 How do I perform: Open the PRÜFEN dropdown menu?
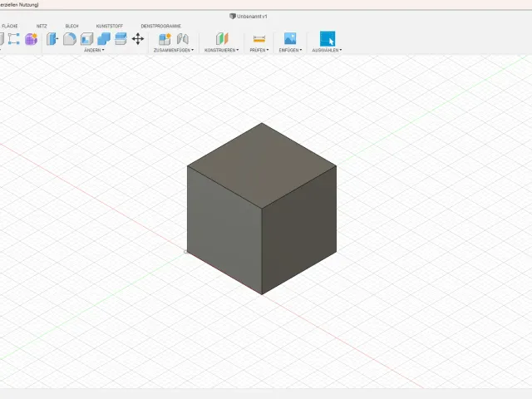[x=259, y=50]
